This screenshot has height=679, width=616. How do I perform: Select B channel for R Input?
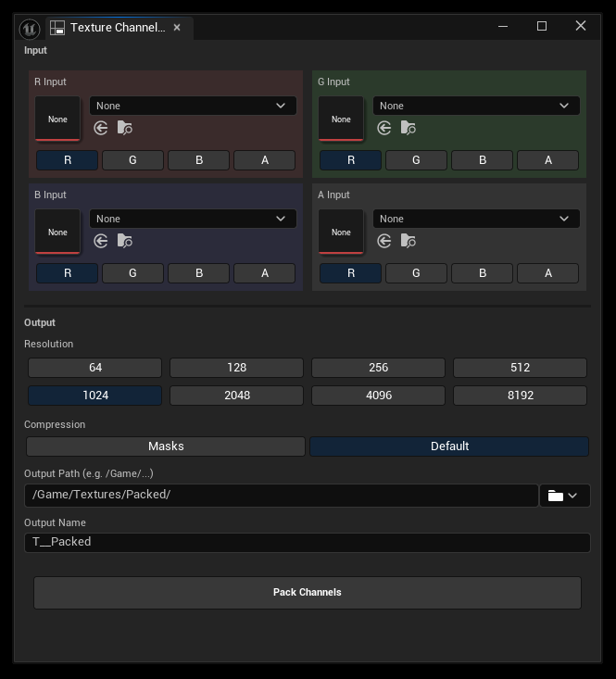(x=199, y=160)
